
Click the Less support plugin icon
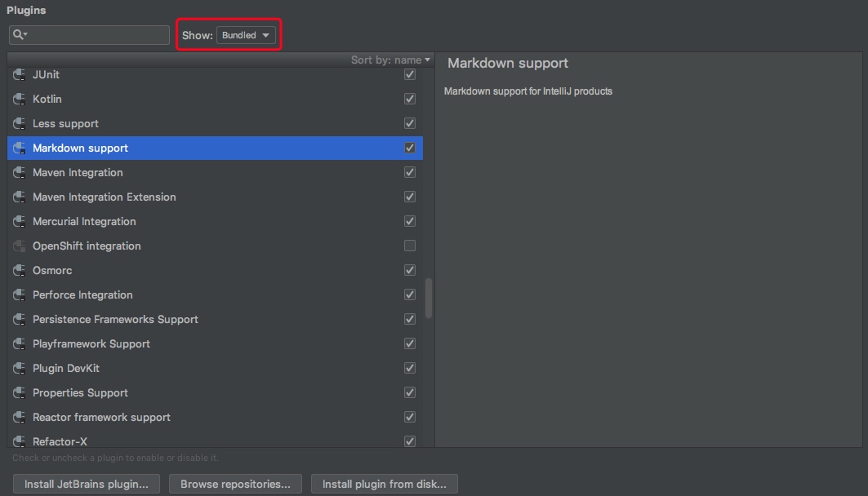20,124
